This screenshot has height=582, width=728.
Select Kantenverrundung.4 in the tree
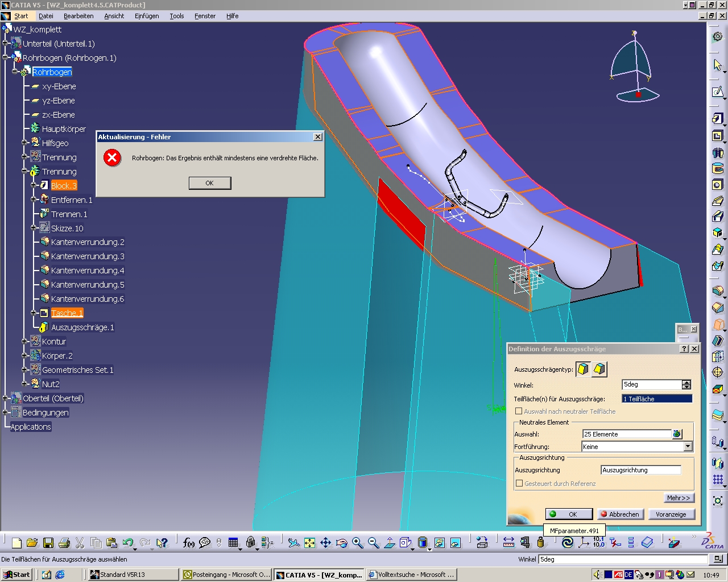[88, 271]
